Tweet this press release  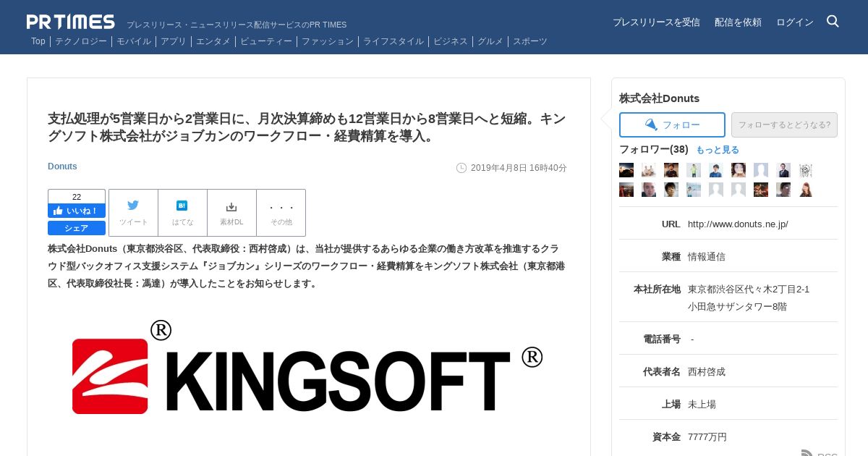pos(133,213)
